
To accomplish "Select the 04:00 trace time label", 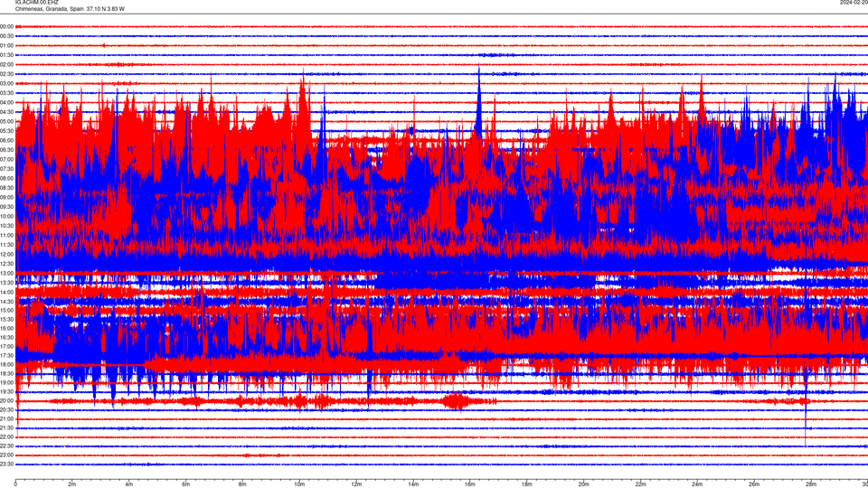I will pos(6,102).
